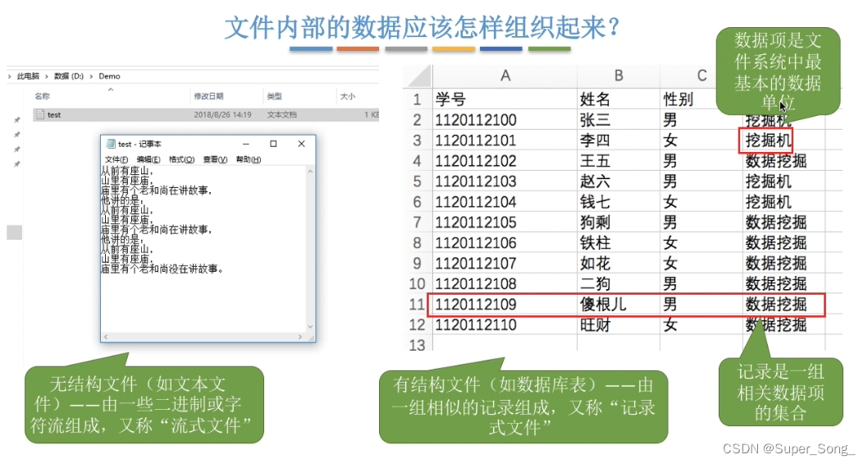Image resolution: width=868 pixels, height=464 pixels.
Task: Select spreadsheet column B header
Action: [x=619, y=76]
